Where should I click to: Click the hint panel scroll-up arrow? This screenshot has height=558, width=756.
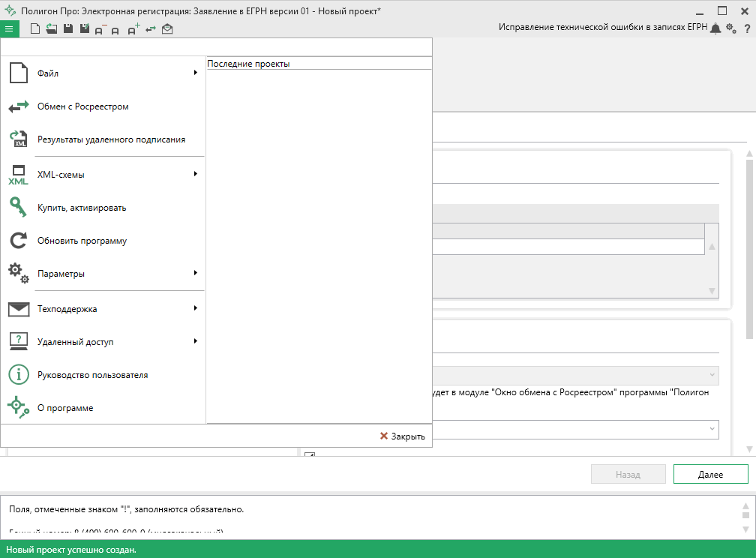tap(745, 506)
